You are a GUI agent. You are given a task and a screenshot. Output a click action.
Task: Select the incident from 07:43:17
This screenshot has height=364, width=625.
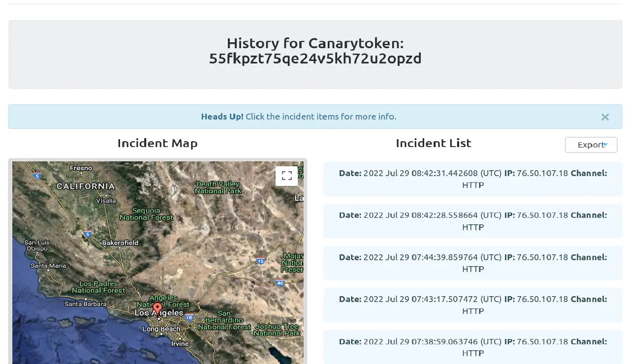(472, 304)
